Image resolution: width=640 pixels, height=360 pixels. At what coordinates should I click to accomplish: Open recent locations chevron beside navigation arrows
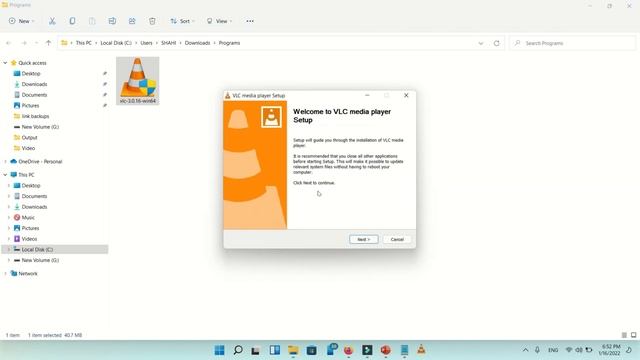pyautogui.click(x=36, y=43)
